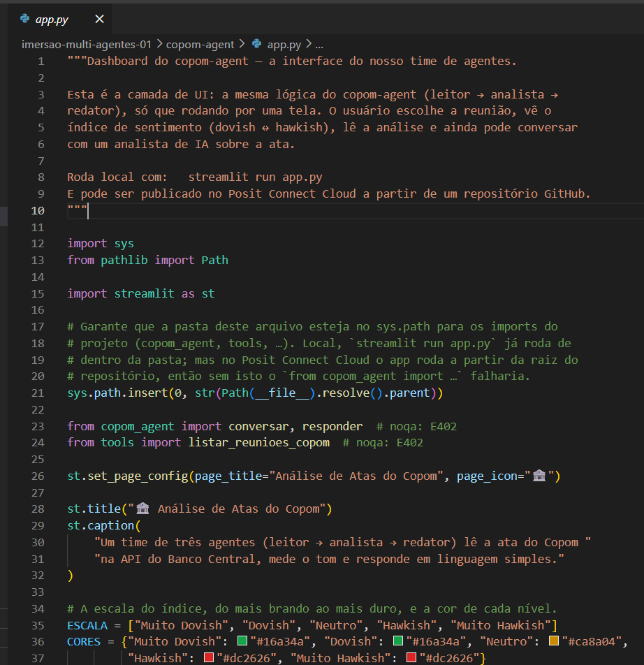This screenshot has width=644, height=665.
Task: Click line number 10 in the gutter
Action: click(38, 211)
